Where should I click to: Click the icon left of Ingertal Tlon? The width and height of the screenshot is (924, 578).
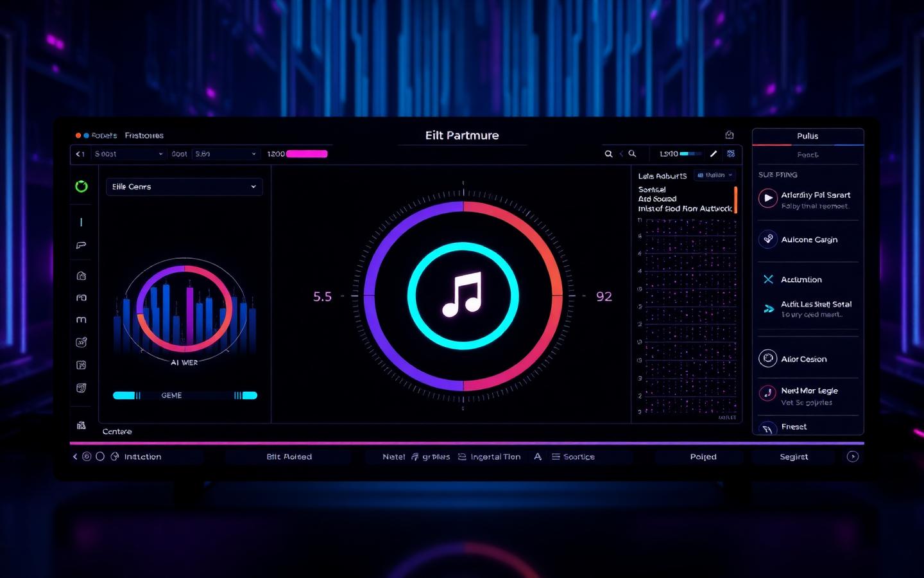pos(462,457)
